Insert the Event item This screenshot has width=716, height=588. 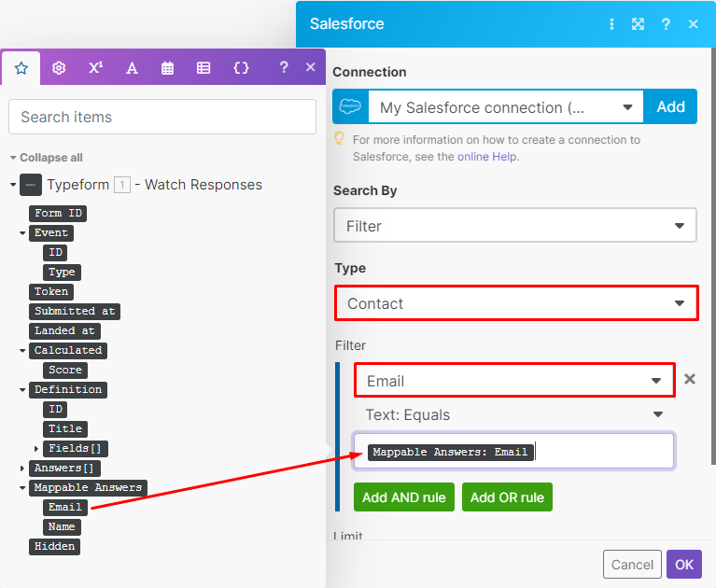click(x=51, y=232)
